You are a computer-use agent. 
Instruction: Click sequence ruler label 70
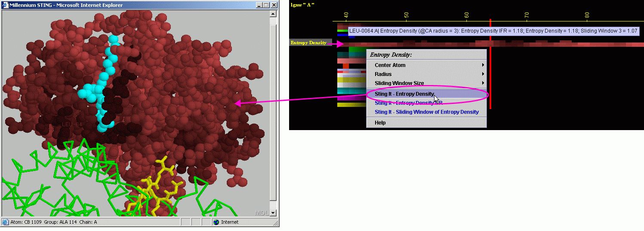pyautogui.click(x=527, y=15)
